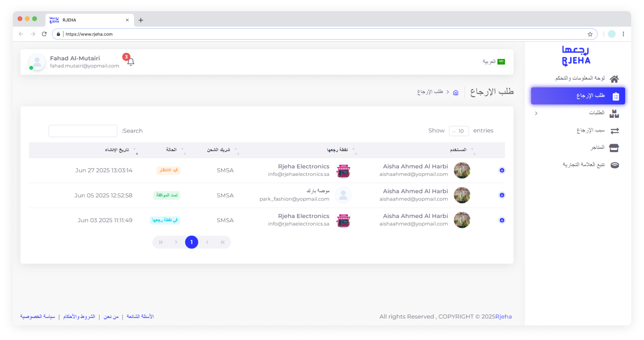Expand the Jun 03 2025 row details

coord(501,221)
